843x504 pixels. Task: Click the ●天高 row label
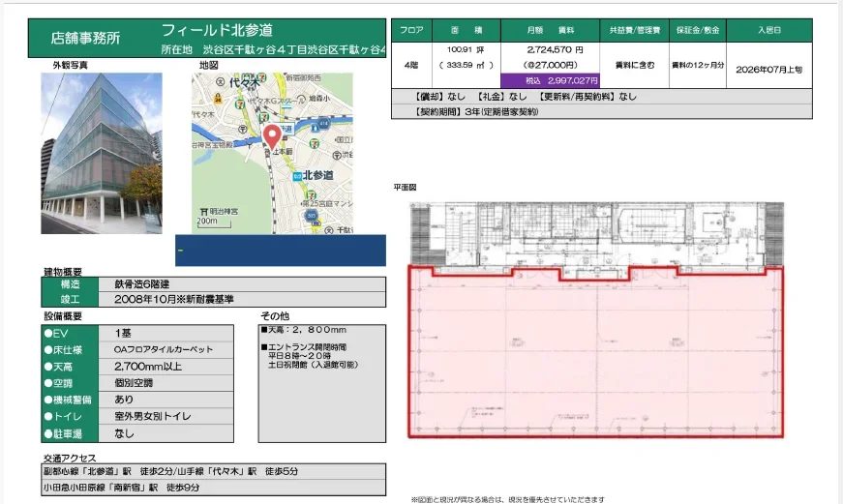(70, 367)
